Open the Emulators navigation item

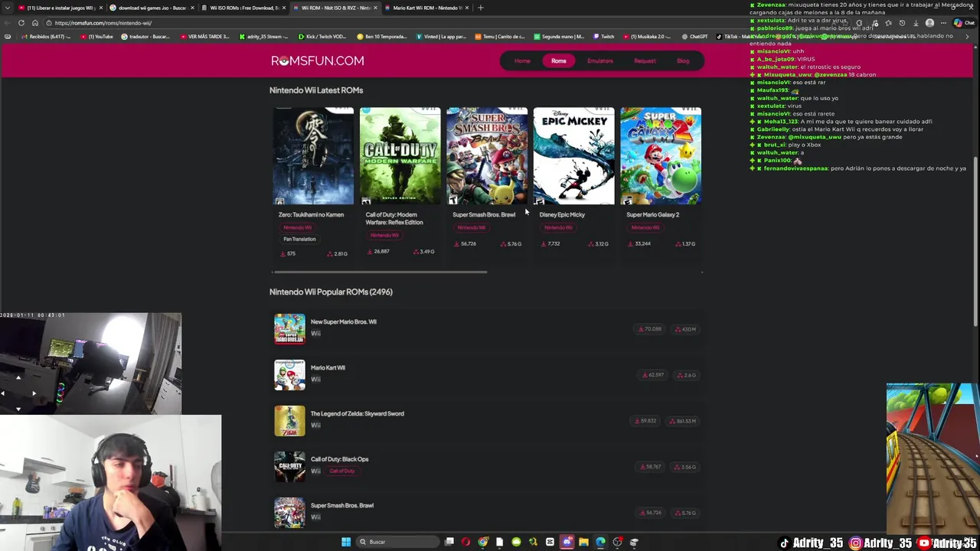[x=600, y=60]
